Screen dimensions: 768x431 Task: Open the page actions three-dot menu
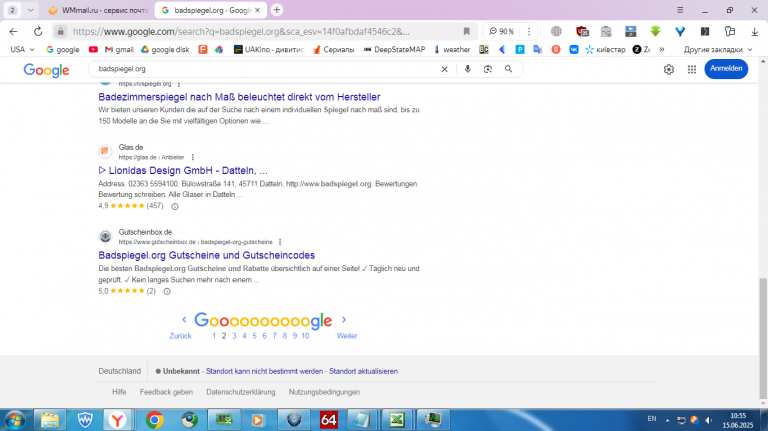click(x=528, y=31)
